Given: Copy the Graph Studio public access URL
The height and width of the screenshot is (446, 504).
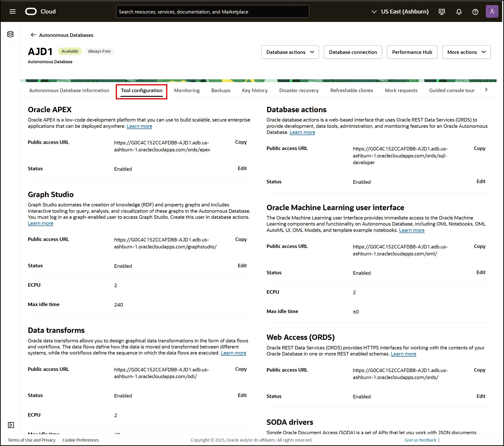Looking at the screenshot, I should [x=241, y=239].
